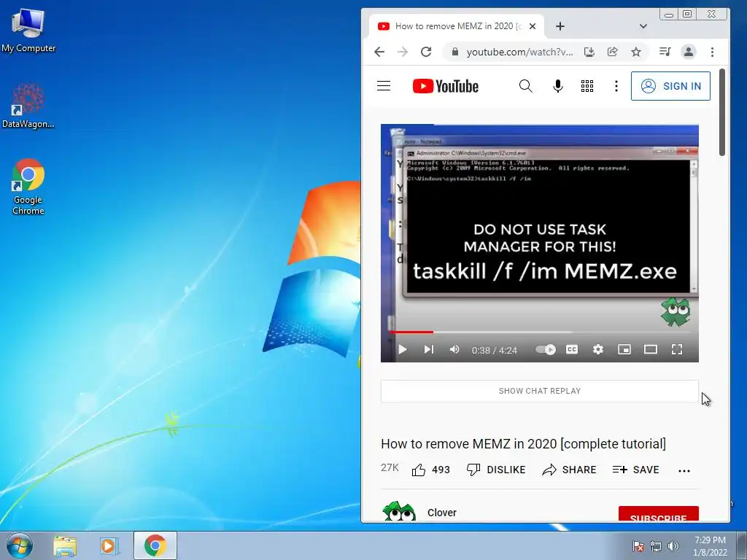
Task: Select Google Chrome desktop shortcut
Action: tap(28, 187)
